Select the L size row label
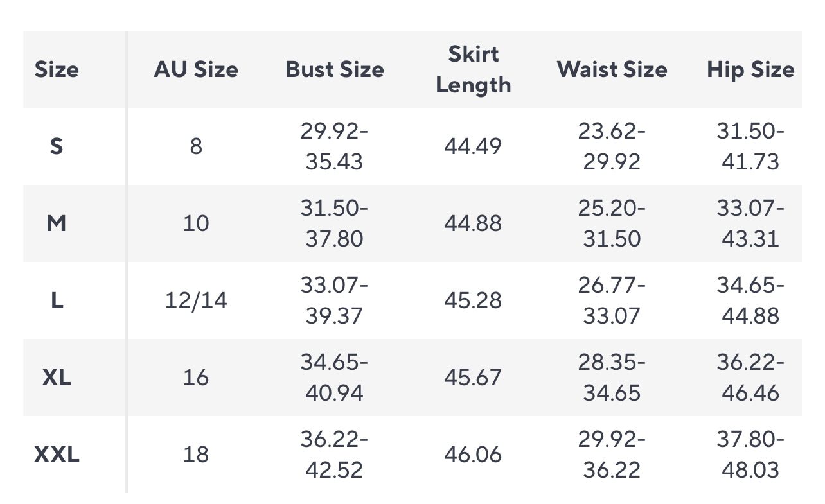Image resolution: width=825 pixels, height=504 pixels. (x=57, y=300)
